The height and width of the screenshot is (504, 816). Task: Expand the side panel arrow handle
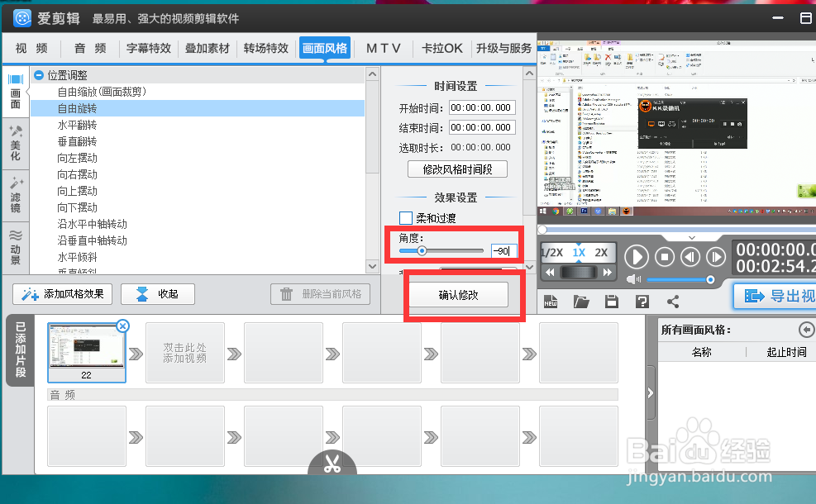pos(651,393)
